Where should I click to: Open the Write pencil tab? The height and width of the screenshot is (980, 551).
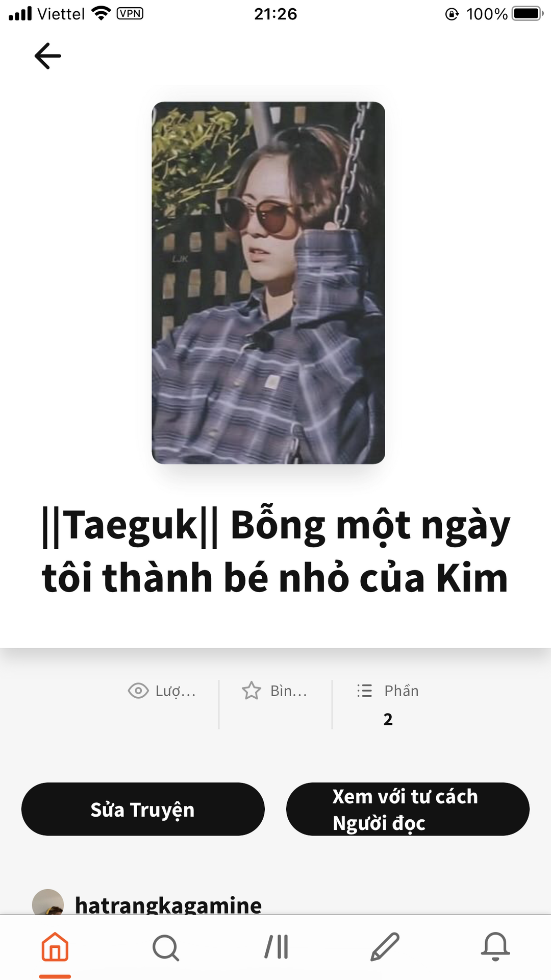click(x=385, y=947)
